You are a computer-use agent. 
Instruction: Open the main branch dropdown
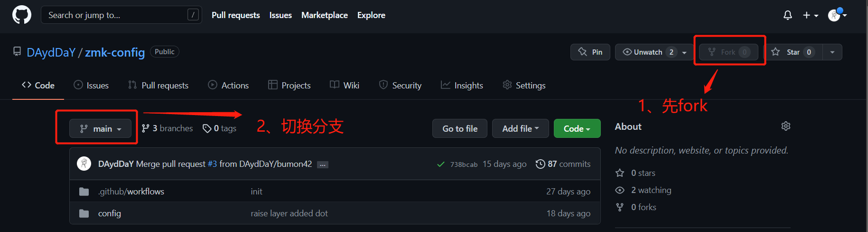[x=100, y=129]
